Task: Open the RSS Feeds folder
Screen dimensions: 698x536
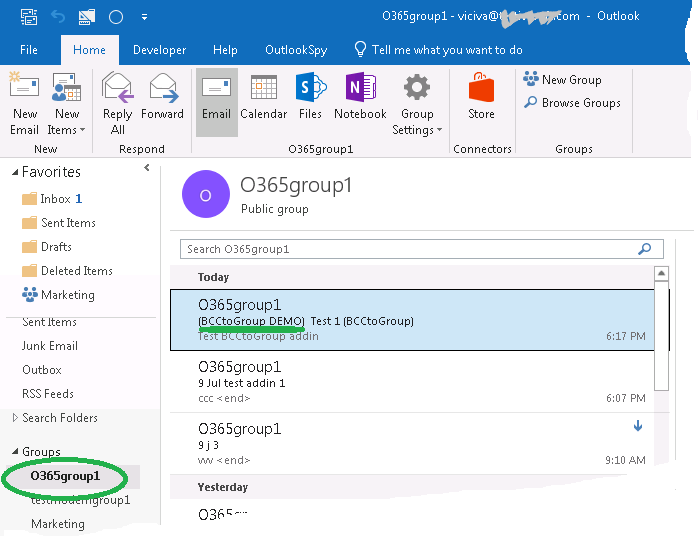Action: point(48,394)
